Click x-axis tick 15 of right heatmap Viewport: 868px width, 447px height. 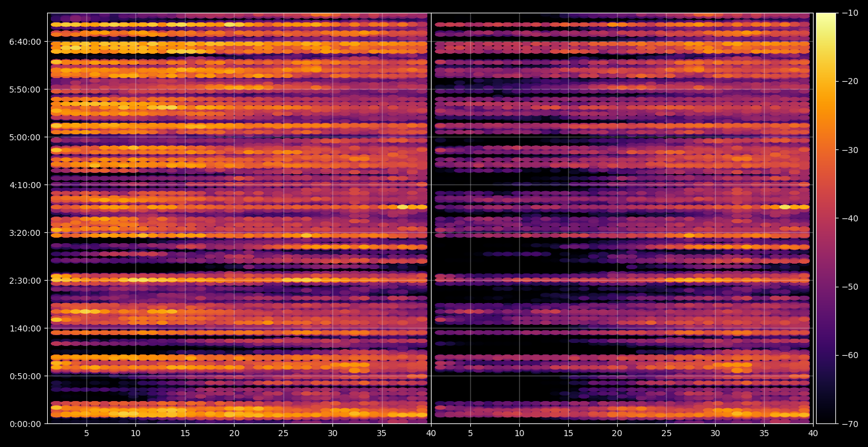coord(568,433)
